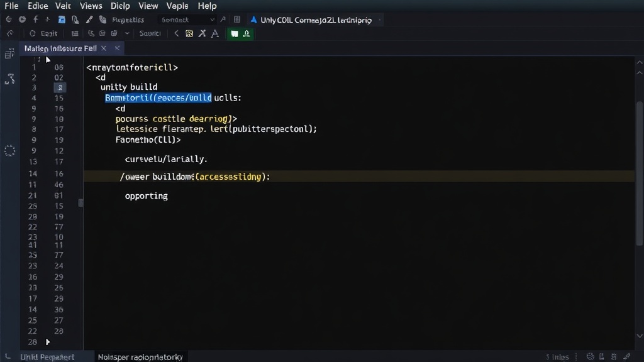Open the 'Veit' menu
644x362 pixels.
63,6
